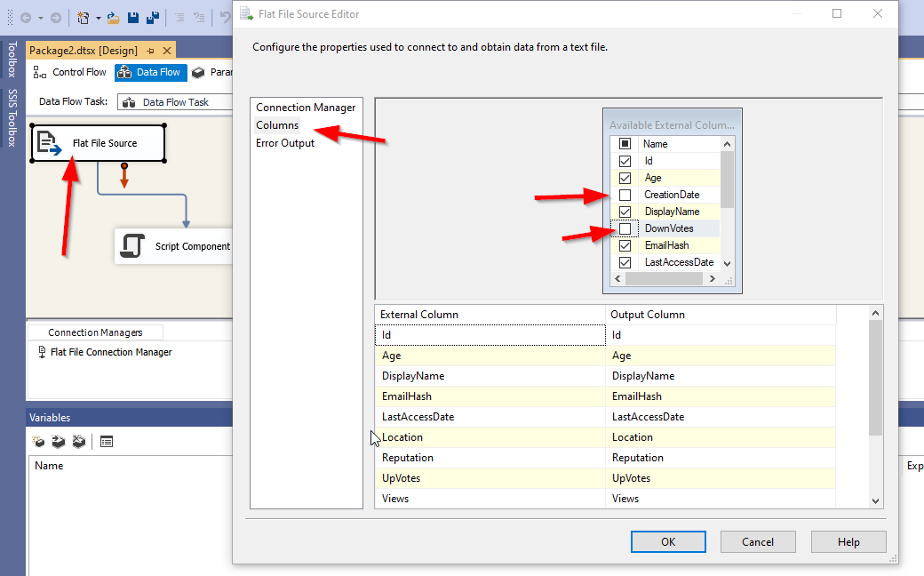Switch to the Data Flow tab

151,72
